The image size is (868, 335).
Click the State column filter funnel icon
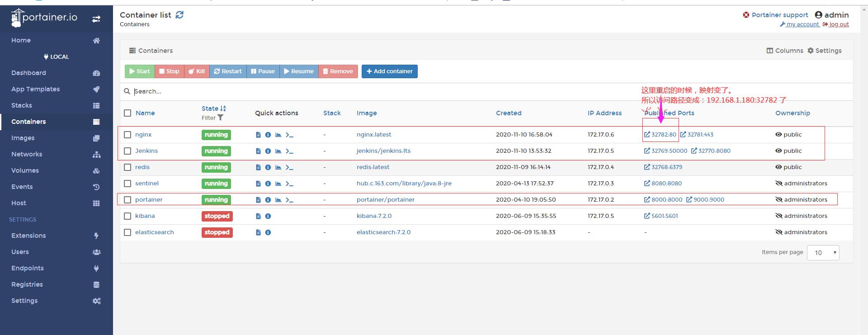[221, 118]
